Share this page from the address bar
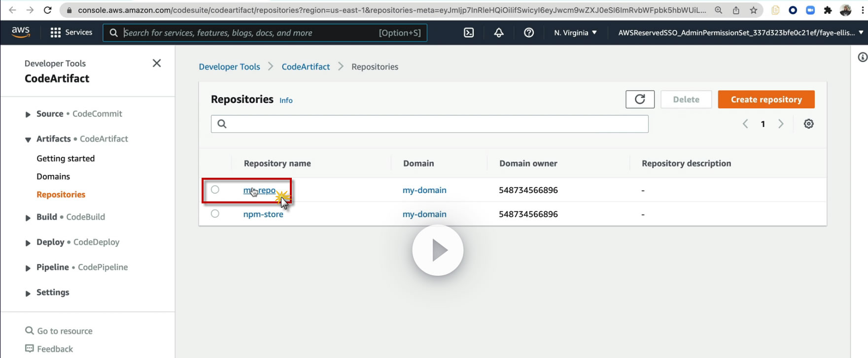868x358 pixels. [736, 10]
